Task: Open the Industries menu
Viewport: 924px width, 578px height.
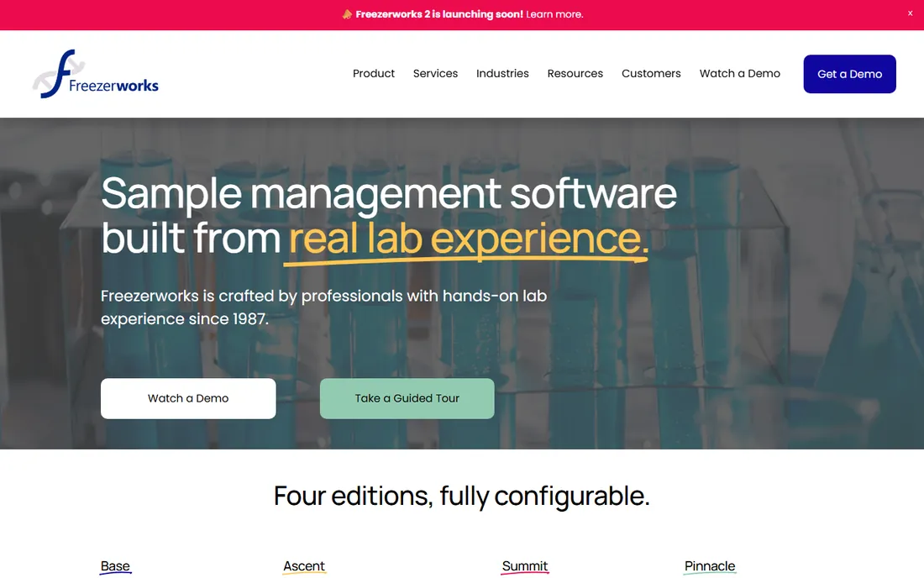Action: click(x=502, y=74)
